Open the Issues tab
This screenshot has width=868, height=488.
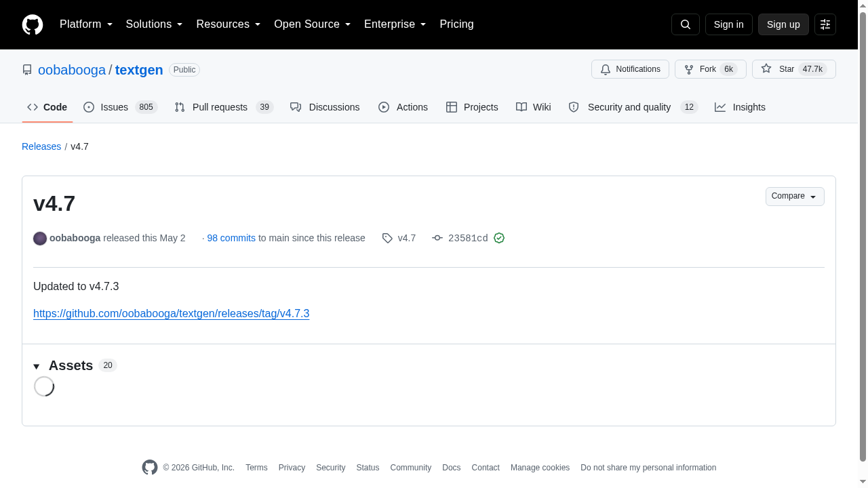[x=120, y=107]
